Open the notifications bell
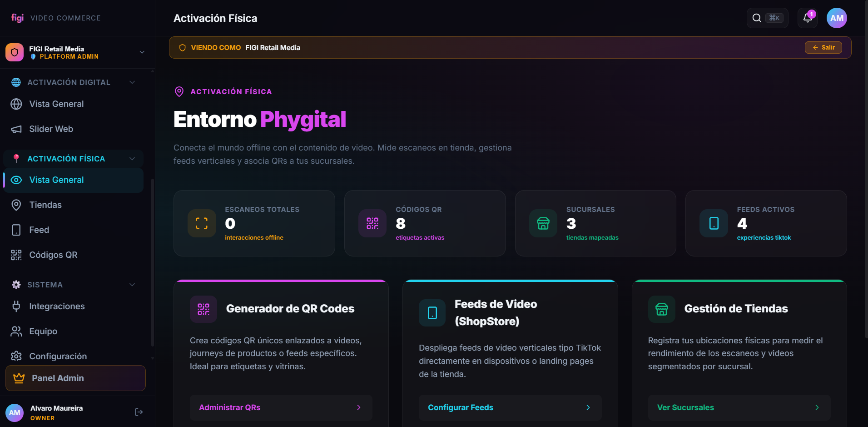Image resolution: width=868 pixels, height=427 pixels. click(807, 18)
